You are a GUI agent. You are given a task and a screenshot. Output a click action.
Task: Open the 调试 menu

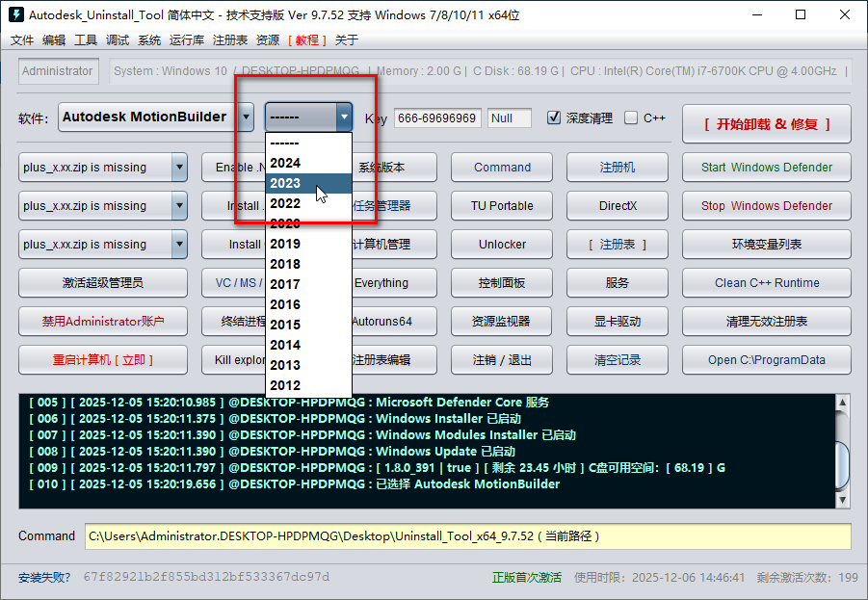pos(118,39)
